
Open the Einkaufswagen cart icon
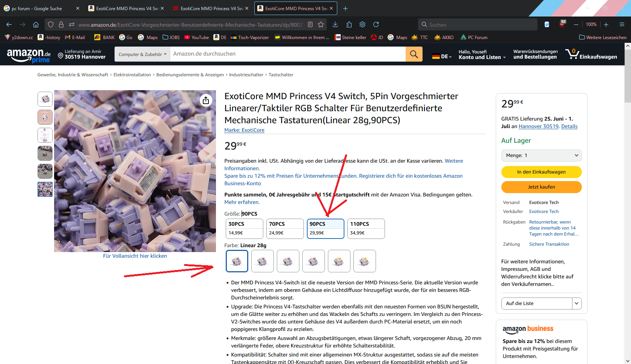click(x=591, y=54)
